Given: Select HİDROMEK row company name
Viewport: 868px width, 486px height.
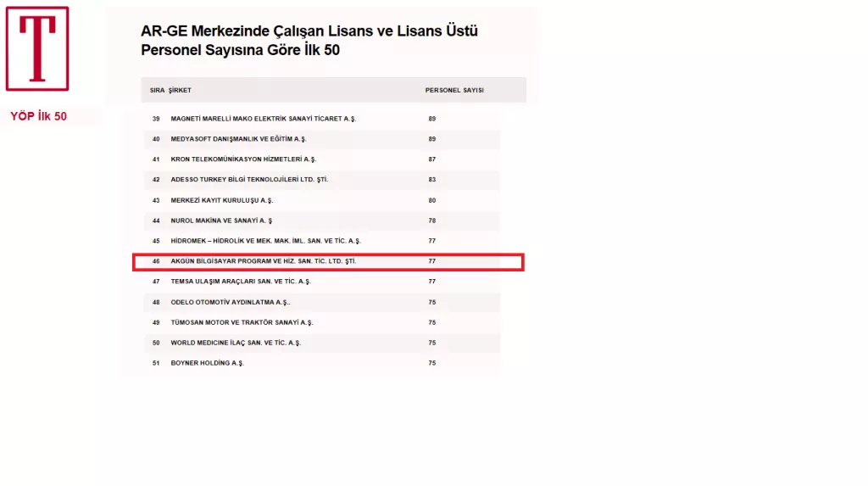Looking at the screenshot, I should 265,241.
